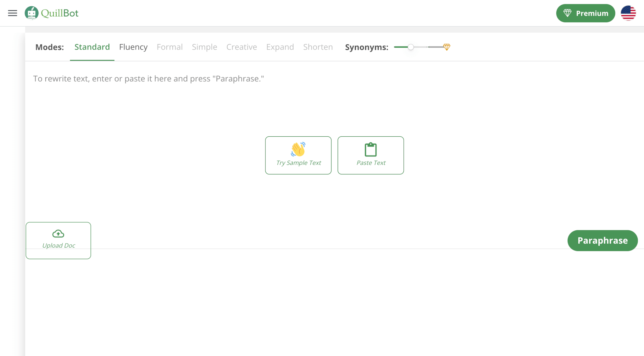Pick the Creative mode
This screenshot has height=356, width=644.
coord(241,47)
